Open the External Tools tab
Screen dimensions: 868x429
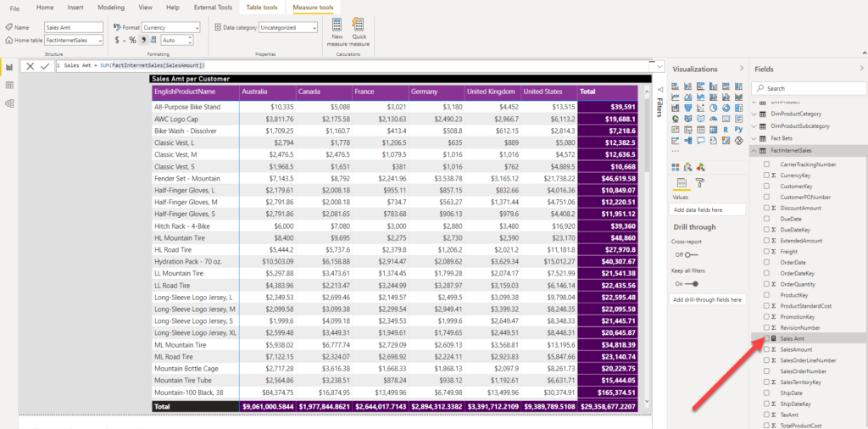[x=213, y=8]
